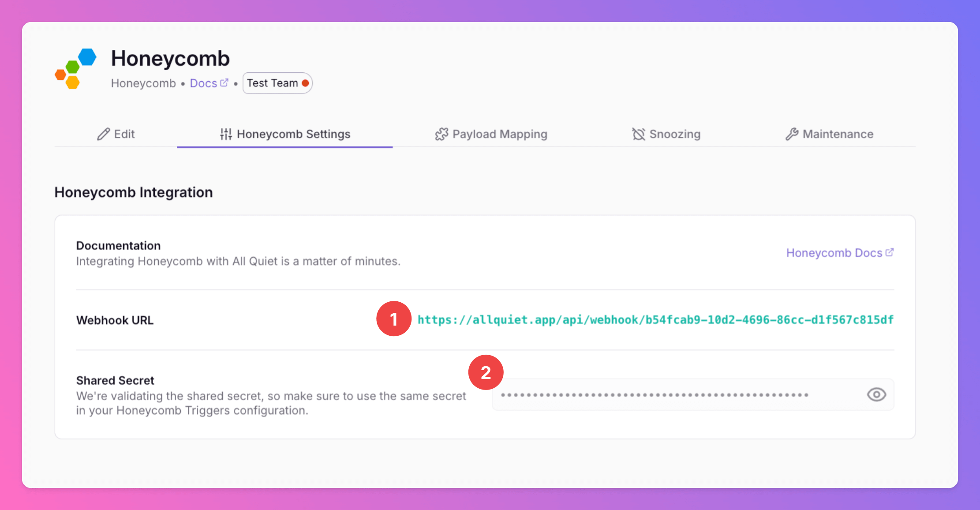The image size is (980, 510).
Task: Click external link icon beside header Docs
Action: [224, 82]
